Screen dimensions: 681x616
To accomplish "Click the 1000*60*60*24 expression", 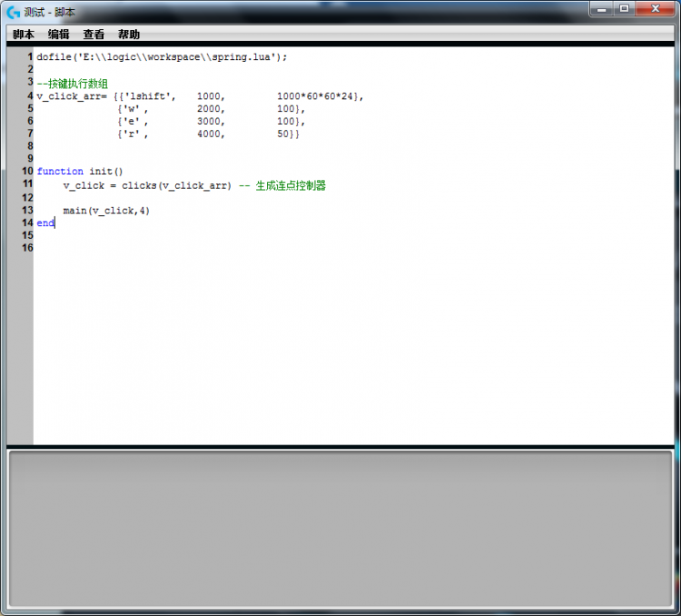I will click(318, 95).
